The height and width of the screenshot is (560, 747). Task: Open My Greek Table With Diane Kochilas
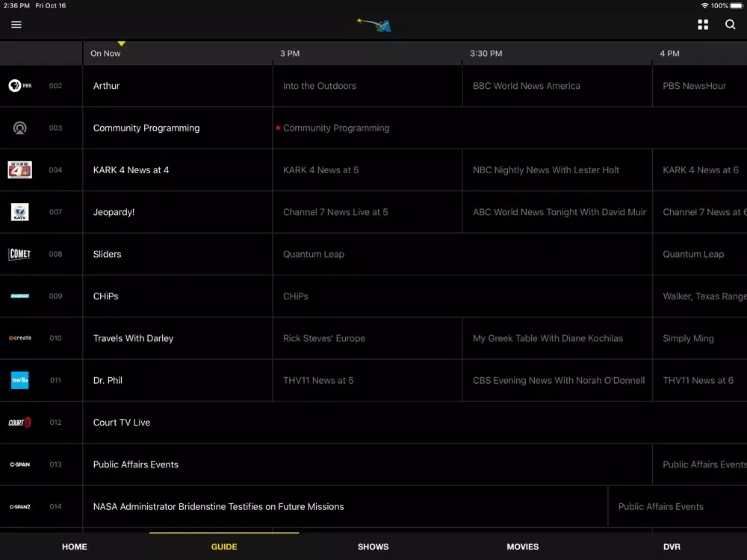tap(557, 338)
